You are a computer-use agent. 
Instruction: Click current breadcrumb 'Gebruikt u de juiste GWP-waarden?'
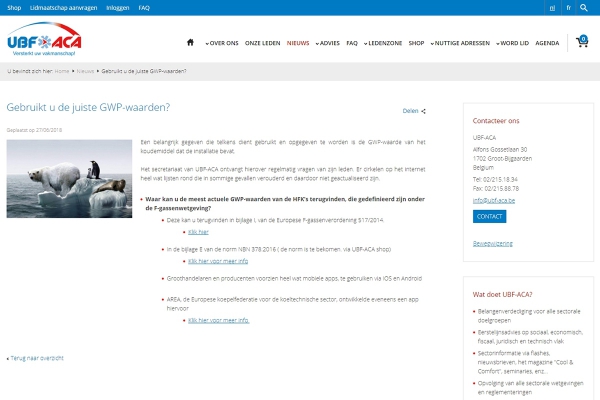coord(144,71)
